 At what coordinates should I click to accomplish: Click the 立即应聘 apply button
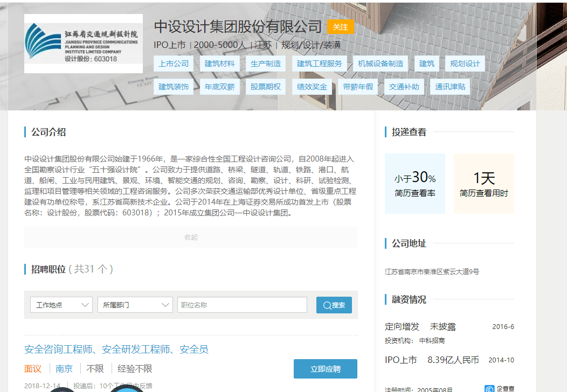[325, 369]
